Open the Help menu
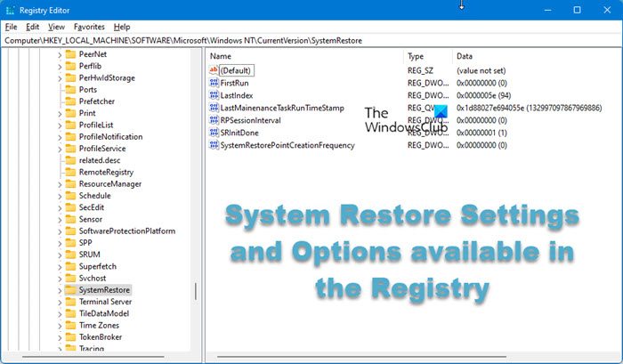 [122, 27]
